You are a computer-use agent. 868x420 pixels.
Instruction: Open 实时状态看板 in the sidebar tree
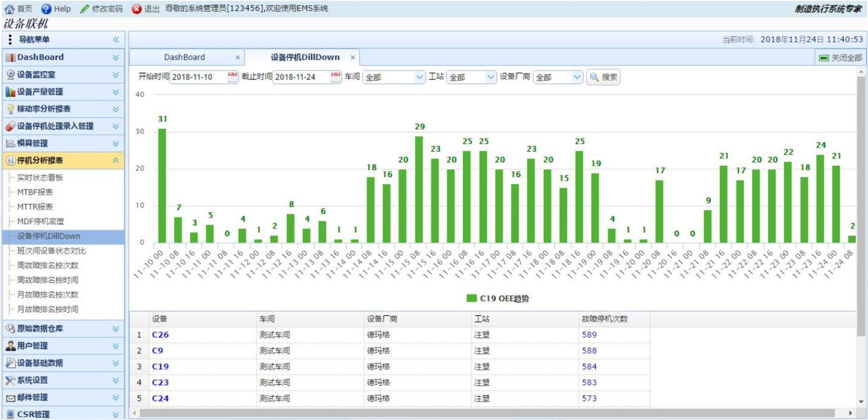(x=40, y=178)
